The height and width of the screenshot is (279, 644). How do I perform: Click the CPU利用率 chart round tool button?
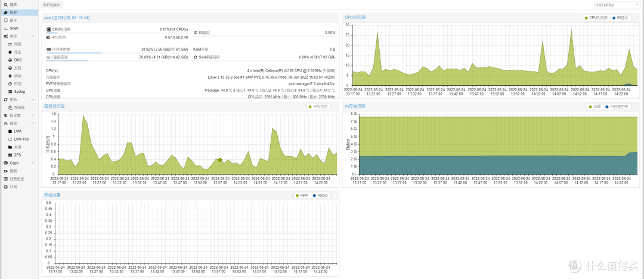(636, 18)
